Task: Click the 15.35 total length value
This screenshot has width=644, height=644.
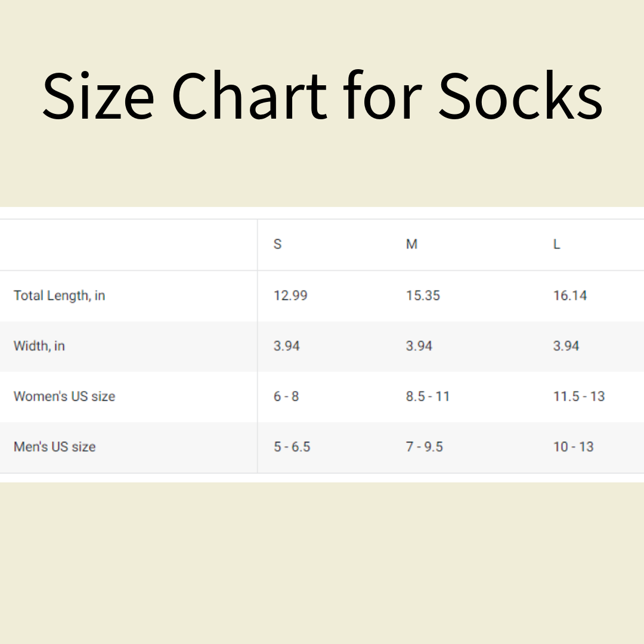Action: point(423,295)
